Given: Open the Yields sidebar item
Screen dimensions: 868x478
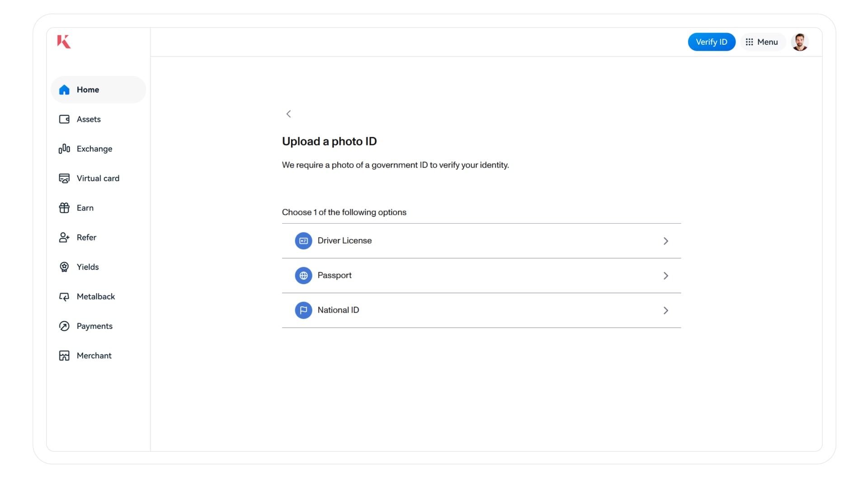Looking at the screenshot, I should 98,267.
